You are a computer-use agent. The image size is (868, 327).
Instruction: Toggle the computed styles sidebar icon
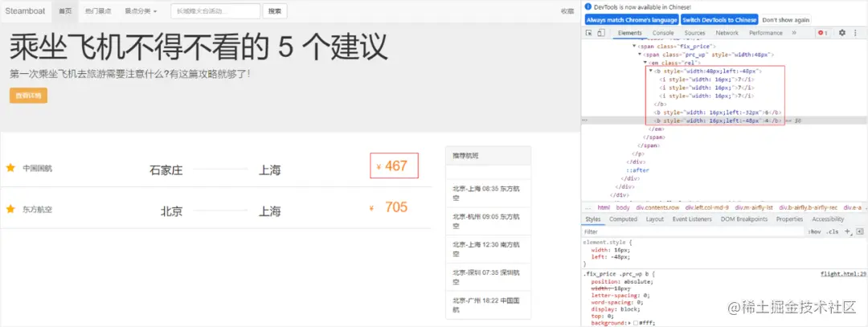coord(861,232)
